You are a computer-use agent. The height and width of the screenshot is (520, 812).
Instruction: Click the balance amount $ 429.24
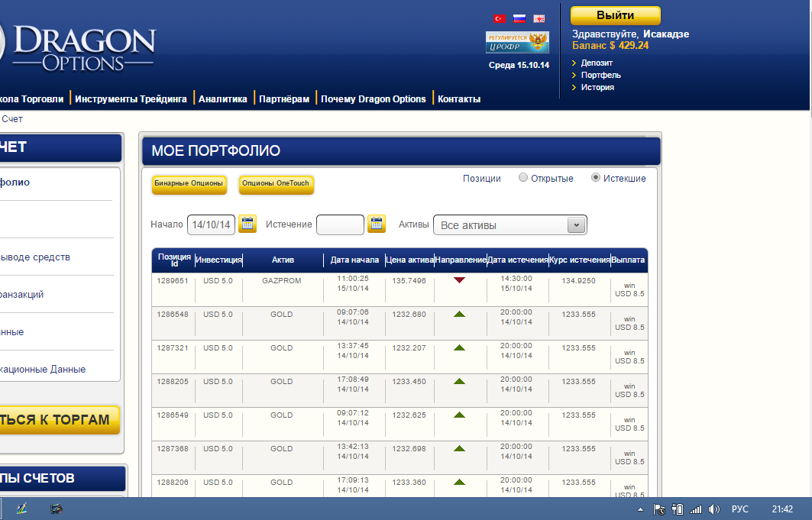(629, 46)
